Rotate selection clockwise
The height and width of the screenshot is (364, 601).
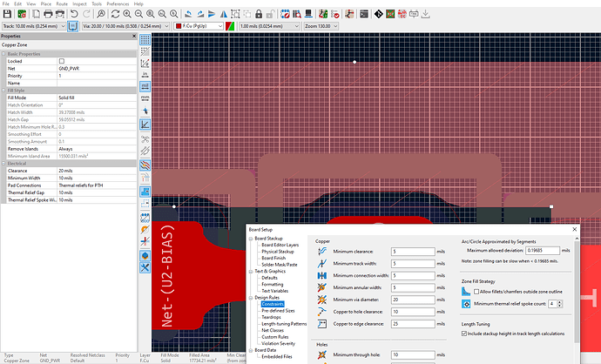click(x=200, y=14)
